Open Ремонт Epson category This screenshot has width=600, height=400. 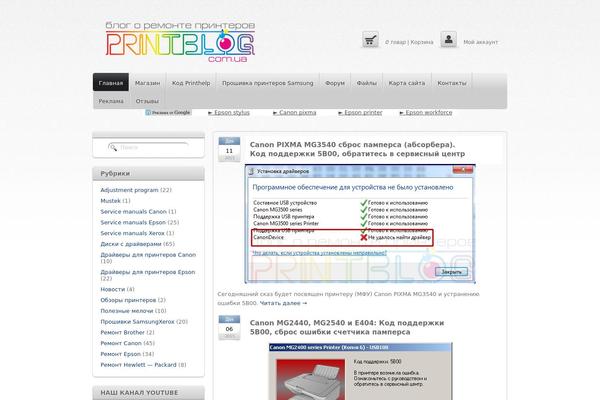pyautogui.click(x=121, y=354)
